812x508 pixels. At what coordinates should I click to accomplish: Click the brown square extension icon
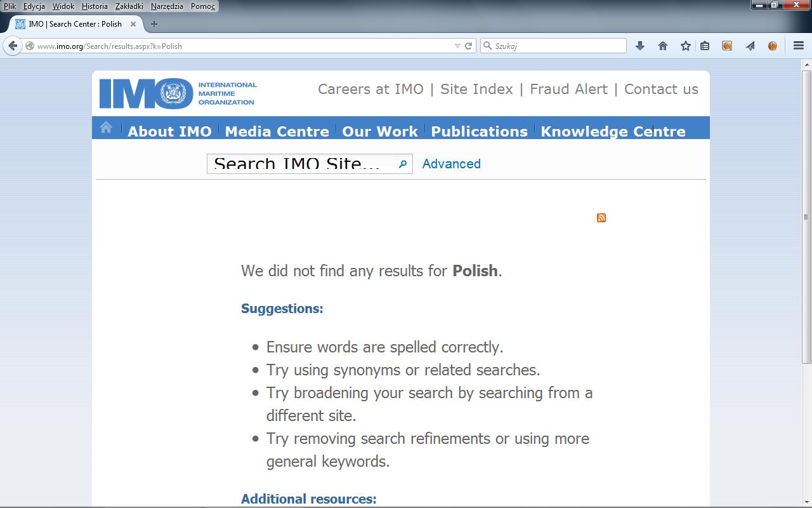pos(727,46)
